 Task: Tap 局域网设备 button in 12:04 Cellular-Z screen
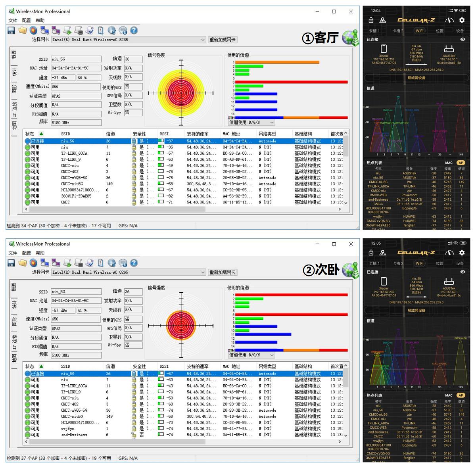pos(416,78)
